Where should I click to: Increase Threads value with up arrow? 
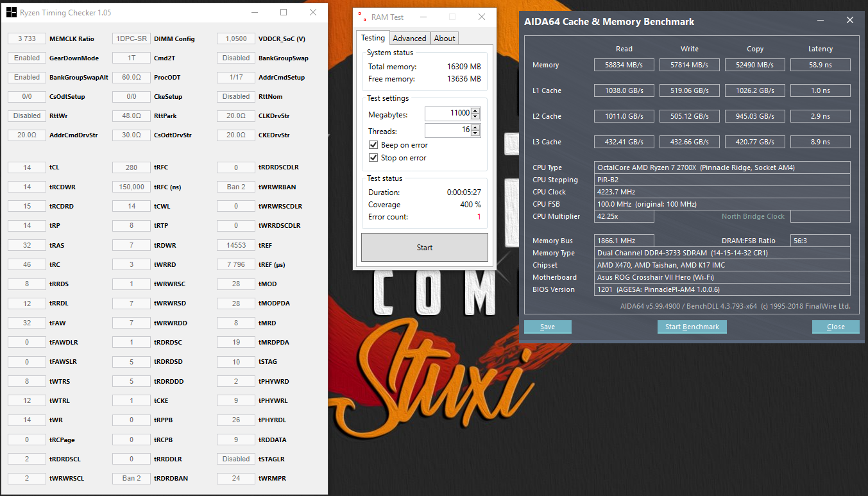[475, 128]
